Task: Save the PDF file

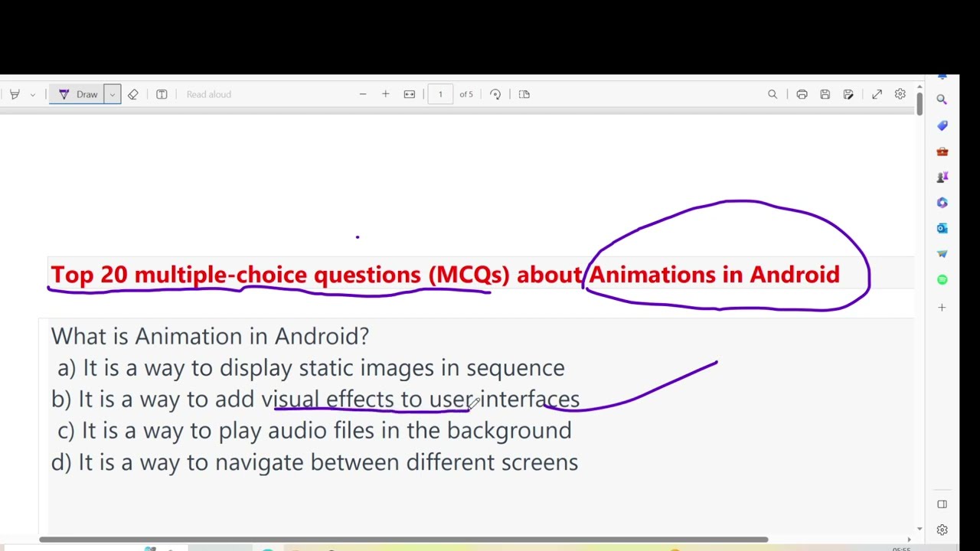Action: pyautogui.click(x=825, y=94)
